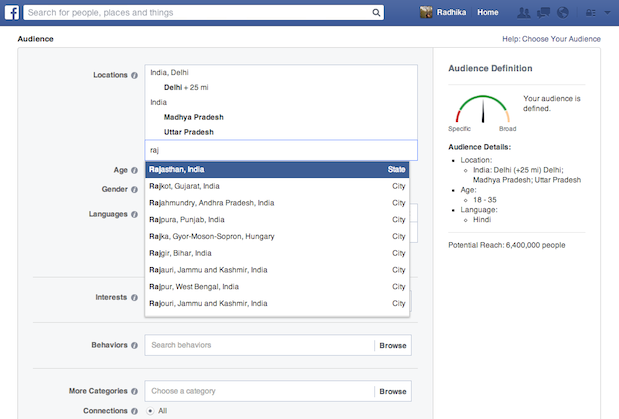Select Rajpura, Punjab, India from list
This screenshot has width=619, height=419.
click(x=277, y=220)
